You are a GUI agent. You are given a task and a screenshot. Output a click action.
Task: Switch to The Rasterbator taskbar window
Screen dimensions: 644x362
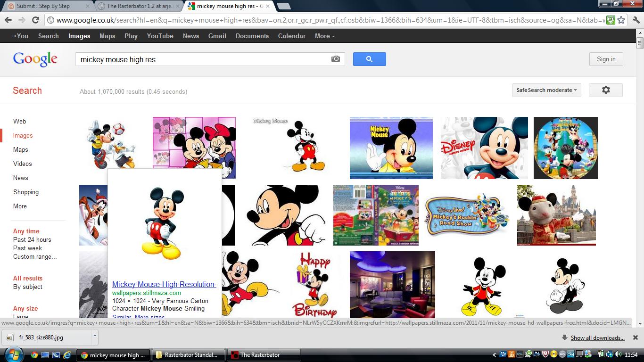[x=264, y=355]
